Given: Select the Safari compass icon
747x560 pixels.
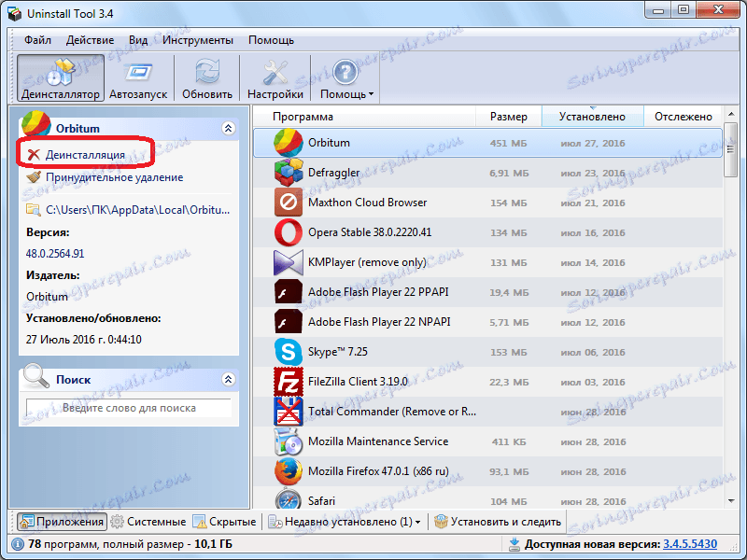Looking at the screenshot, I should coord(288,498).
